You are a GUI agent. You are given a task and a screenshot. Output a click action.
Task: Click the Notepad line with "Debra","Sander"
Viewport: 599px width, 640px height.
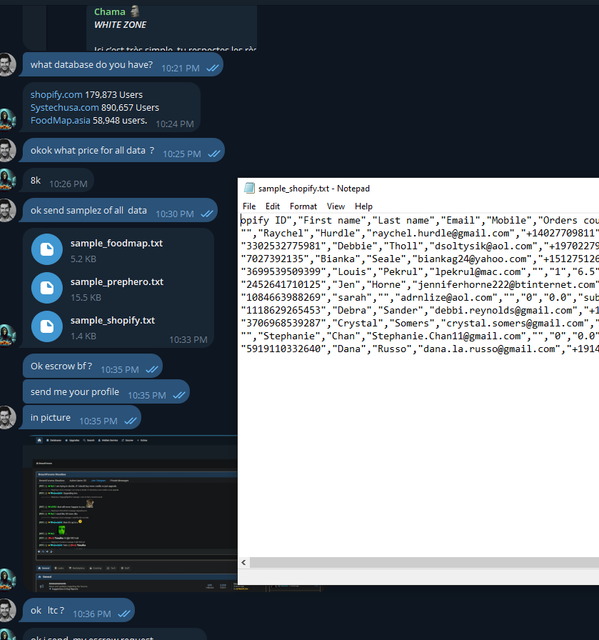(x=419, y=310)
